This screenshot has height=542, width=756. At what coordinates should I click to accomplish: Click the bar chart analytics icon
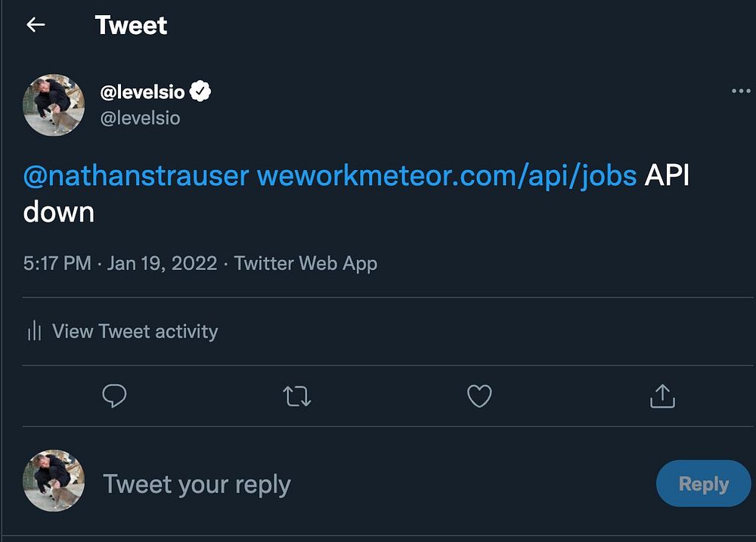coord(34,331)
